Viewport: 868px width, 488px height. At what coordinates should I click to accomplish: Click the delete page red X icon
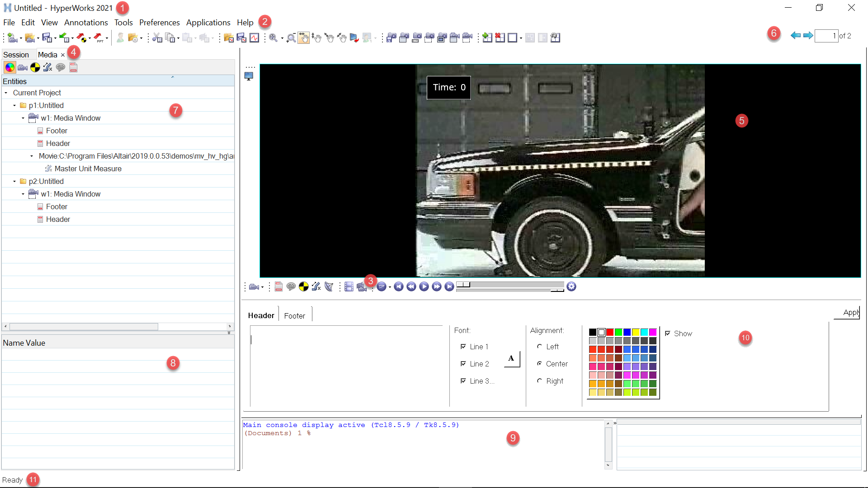(x=500, y=38)
